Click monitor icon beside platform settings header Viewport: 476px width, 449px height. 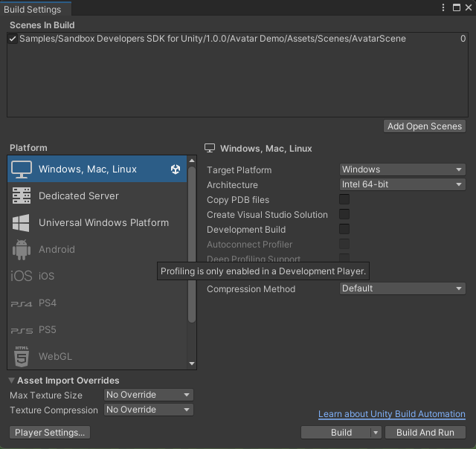point(210,149)
